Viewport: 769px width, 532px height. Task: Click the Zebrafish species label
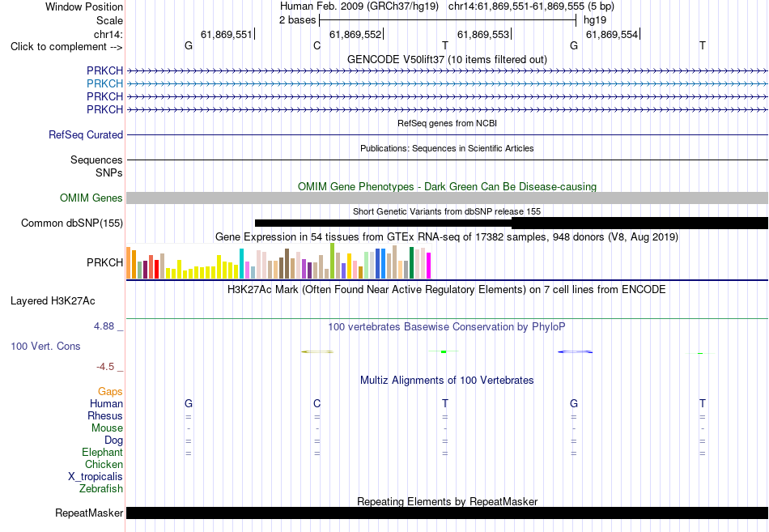101,488
